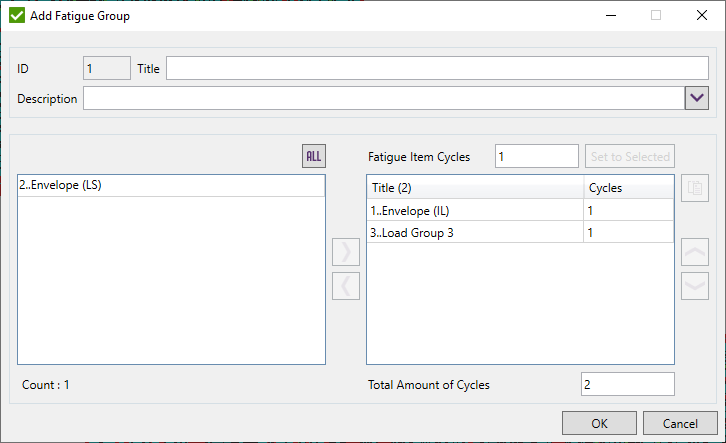The image size is (726, 443).
Task: Click the Title (2) column header
Action: [475, 188]
